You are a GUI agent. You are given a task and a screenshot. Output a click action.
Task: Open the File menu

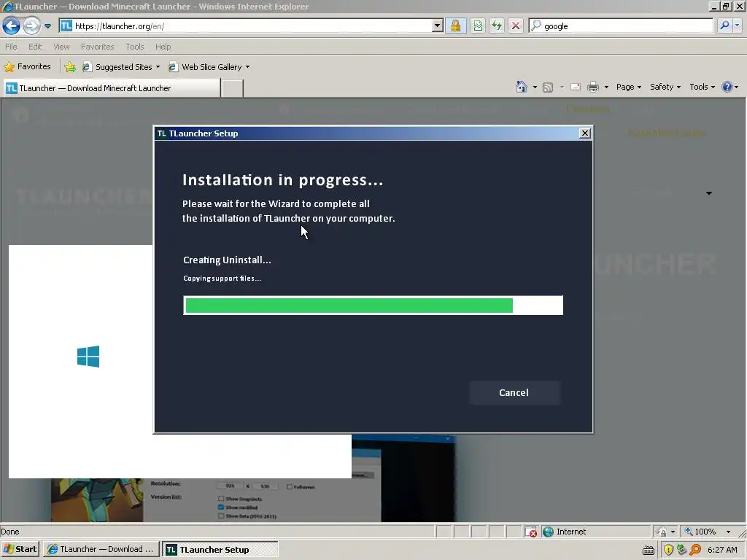[11, 47]
